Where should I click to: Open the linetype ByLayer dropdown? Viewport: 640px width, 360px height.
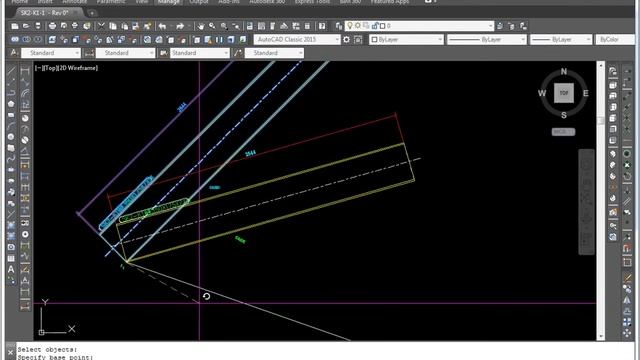[487, 40]
